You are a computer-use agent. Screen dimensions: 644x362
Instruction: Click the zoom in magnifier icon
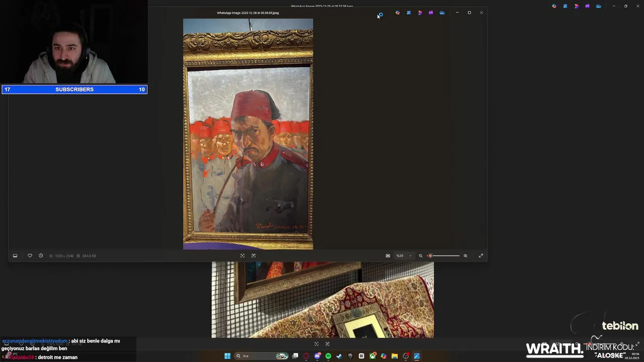point(465,255)
